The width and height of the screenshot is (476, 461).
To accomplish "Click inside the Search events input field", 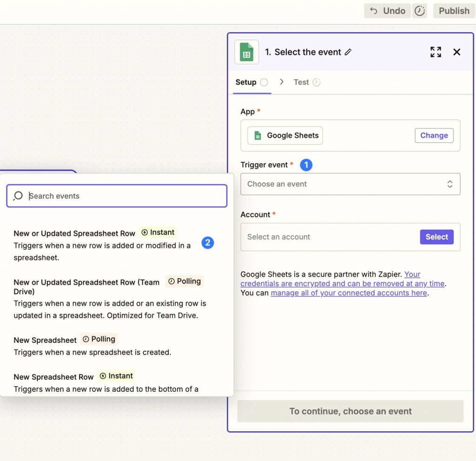I will 116,196.
